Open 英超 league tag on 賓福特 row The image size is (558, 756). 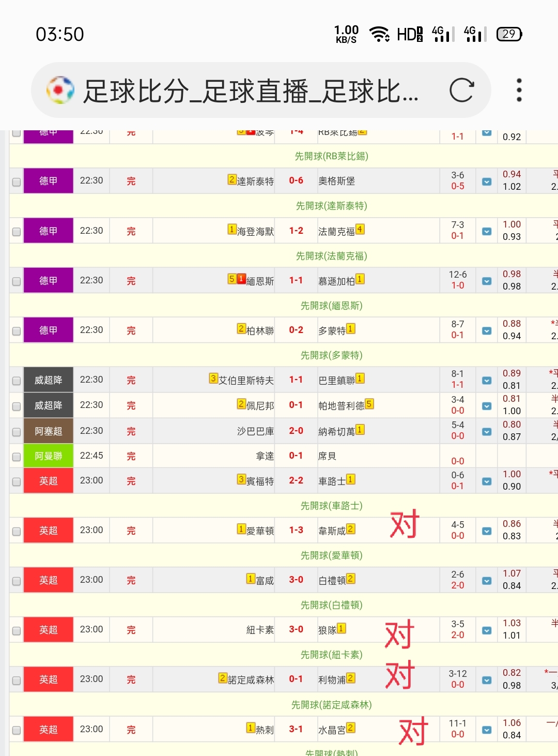(x=49, y=480)
